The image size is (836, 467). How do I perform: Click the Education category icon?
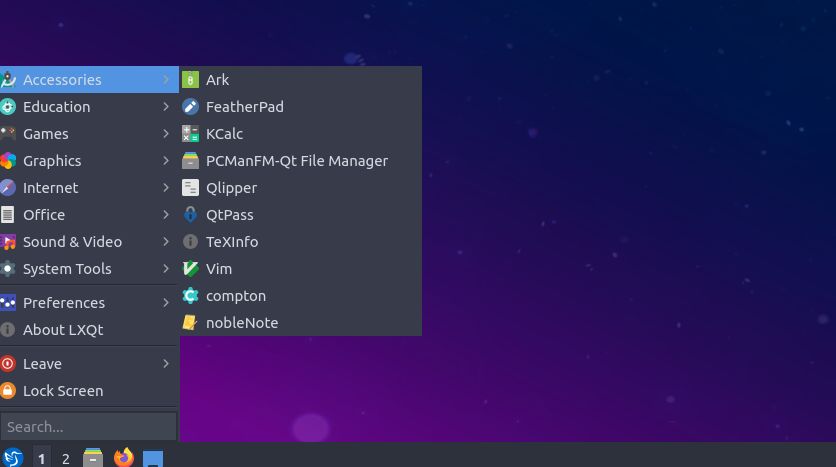click(x=8, y=107)
